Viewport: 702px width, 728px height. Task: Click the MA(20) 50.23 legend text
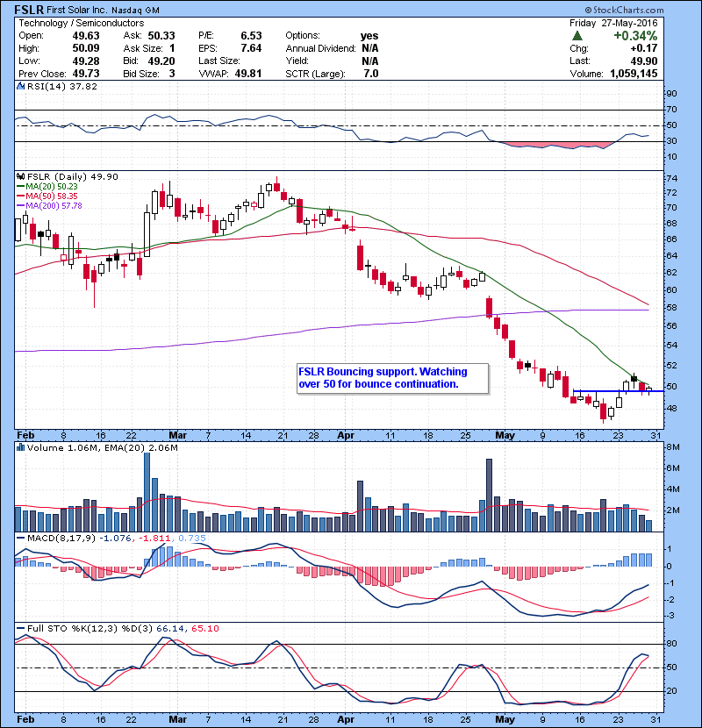[52, 187]
